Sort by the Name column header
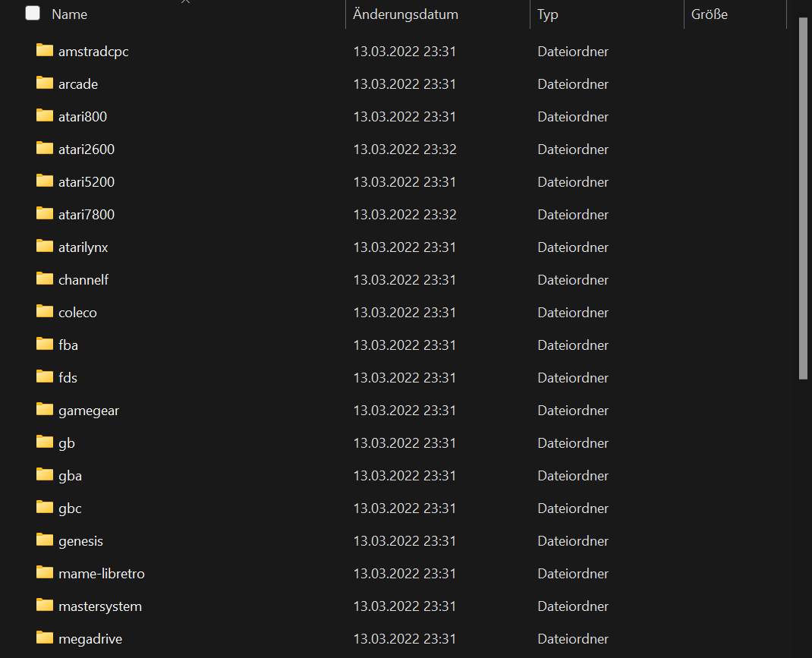Screen dimensions: 812x658 [x=69, y=14]
